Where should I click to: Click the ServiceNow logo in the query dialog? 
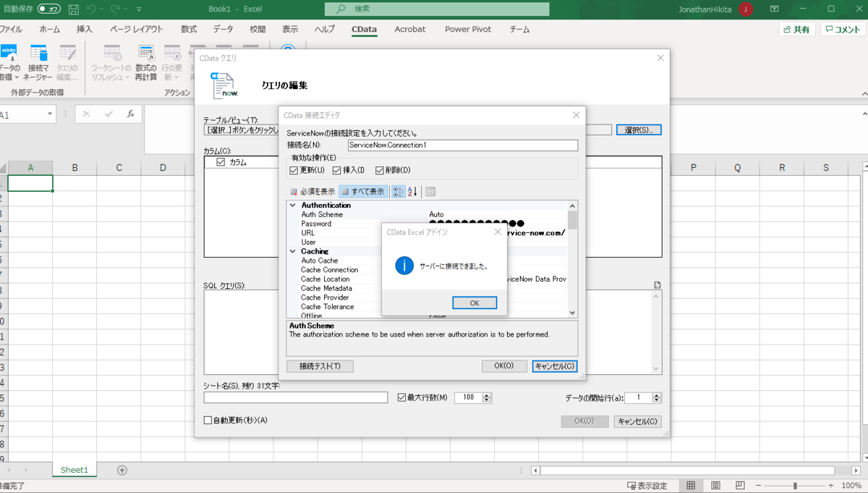(222, 85)
